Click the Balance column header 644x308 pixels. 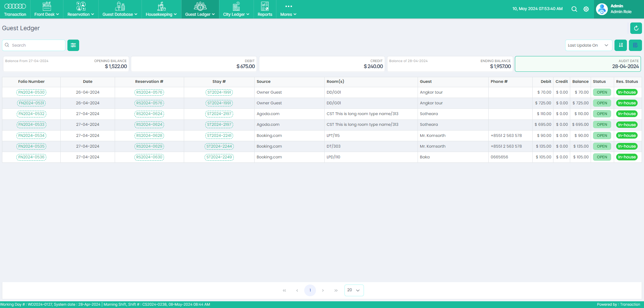[x=580, y=82]
